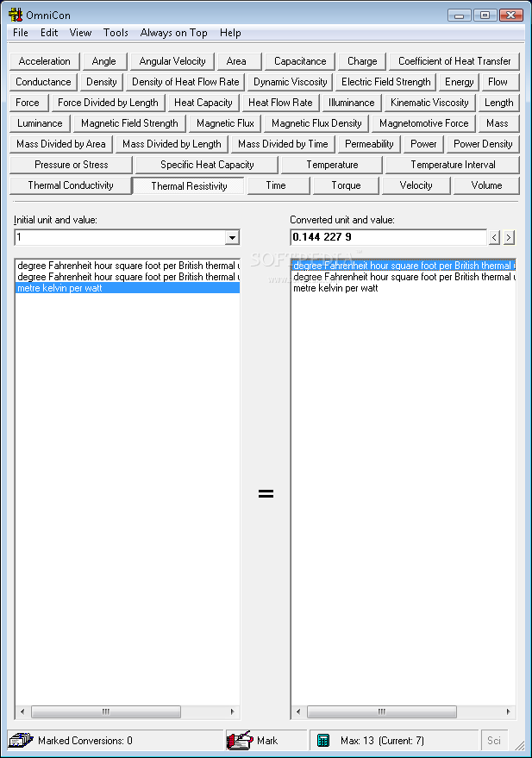Choose the Luminance button
The image size is (532, 758).
[x=41, y=124]
